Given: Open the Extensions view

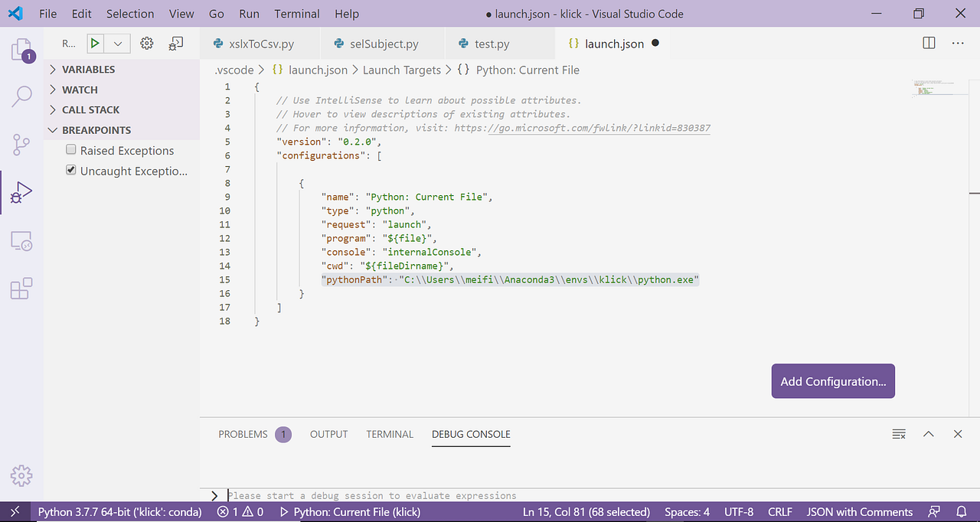Looking at the screenshot, I should [21, 289].
